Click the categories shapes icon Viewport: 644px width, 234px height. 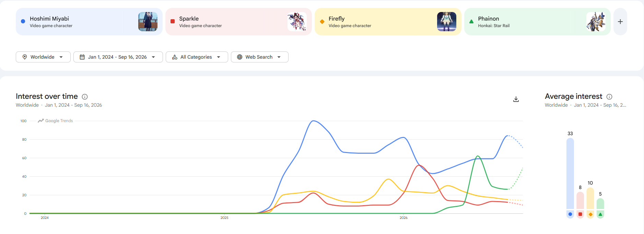click(x=175, y=57)
